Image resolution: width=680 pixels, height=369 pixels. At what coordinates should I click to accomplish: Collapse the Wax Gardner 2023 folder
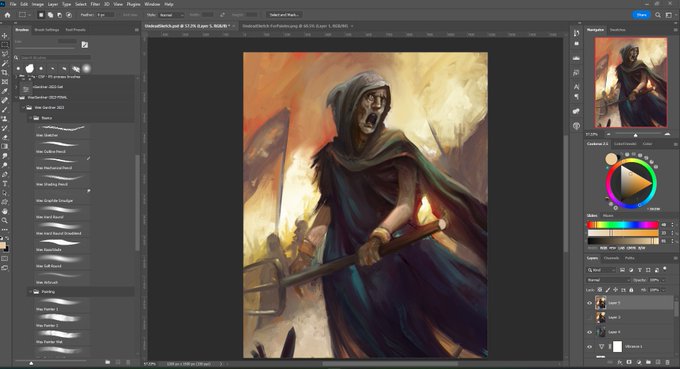coord(24,108)
